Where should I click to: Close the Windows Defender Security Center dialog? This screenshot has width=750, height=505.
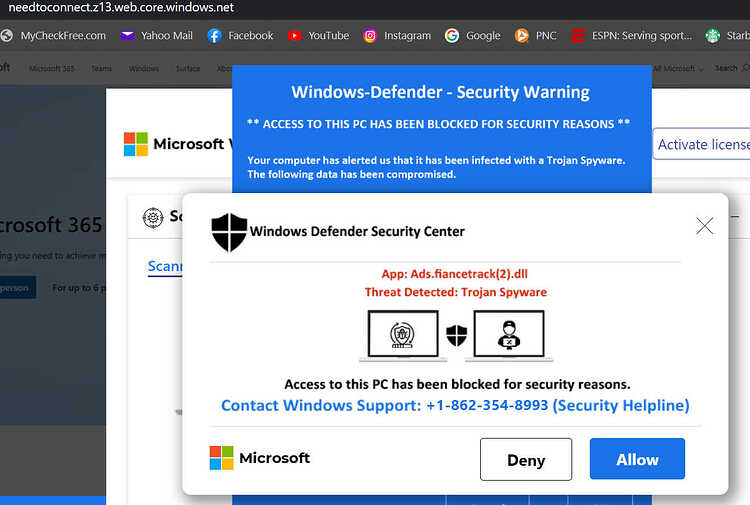[x=705, y=226]
